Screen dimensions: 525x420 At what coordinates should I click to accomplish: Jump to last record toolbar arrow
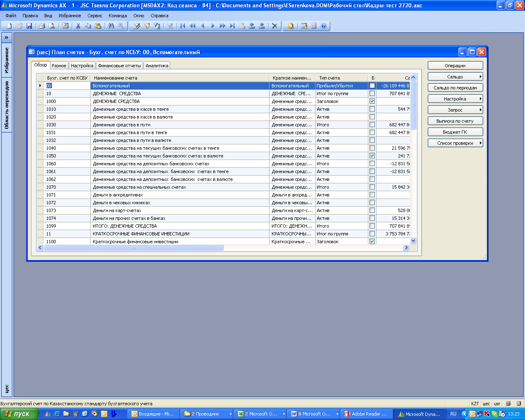[232, 26]
